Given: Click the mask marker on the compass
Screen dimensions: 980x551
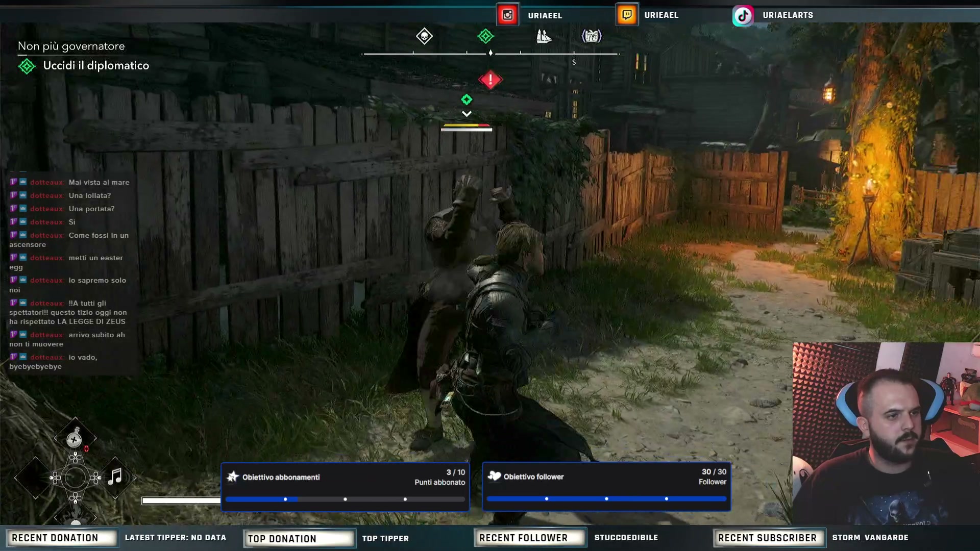Looking at the screenshot, I should tap(592, 36).
